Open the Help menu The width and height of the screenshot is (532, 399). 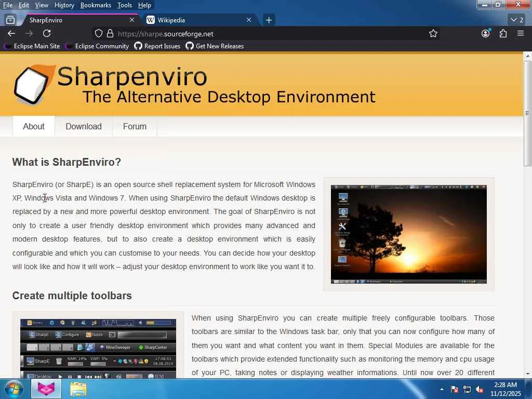(x=144, y=5)
